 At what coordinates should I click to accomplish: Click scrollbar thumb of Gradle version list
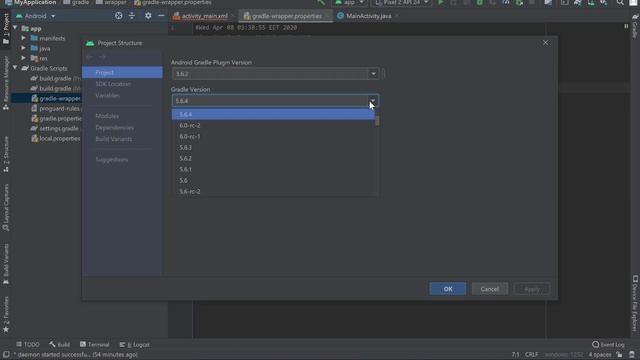377,121
